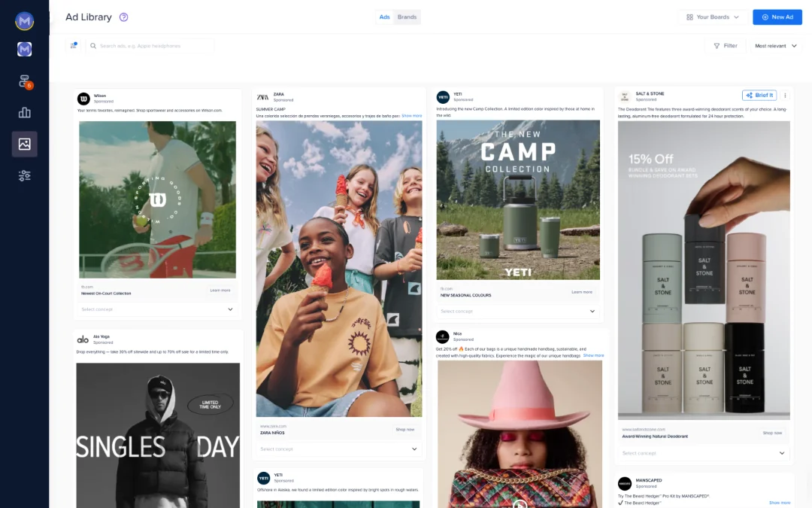Open the Ad Library help icon

[x=124, y=17]
